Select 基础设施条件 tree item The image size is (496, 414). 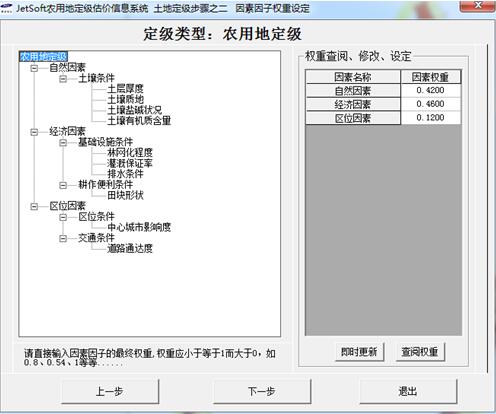(x=105, y=142)
